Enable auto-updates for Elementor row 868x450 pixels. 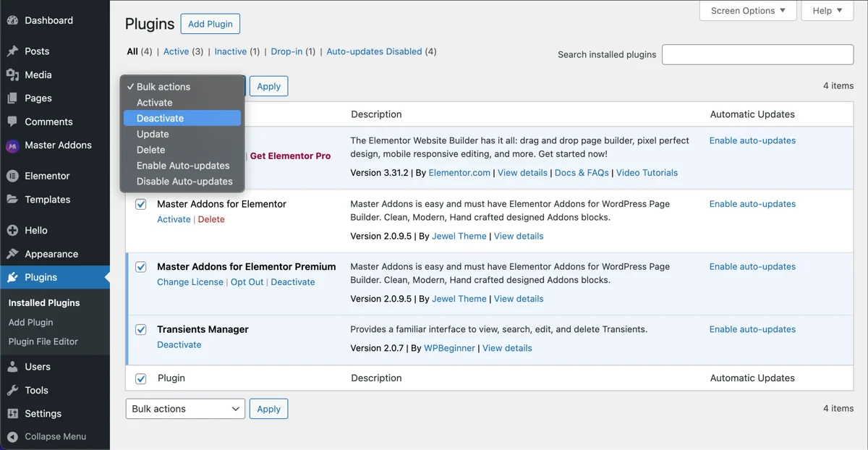coord(752,140)
